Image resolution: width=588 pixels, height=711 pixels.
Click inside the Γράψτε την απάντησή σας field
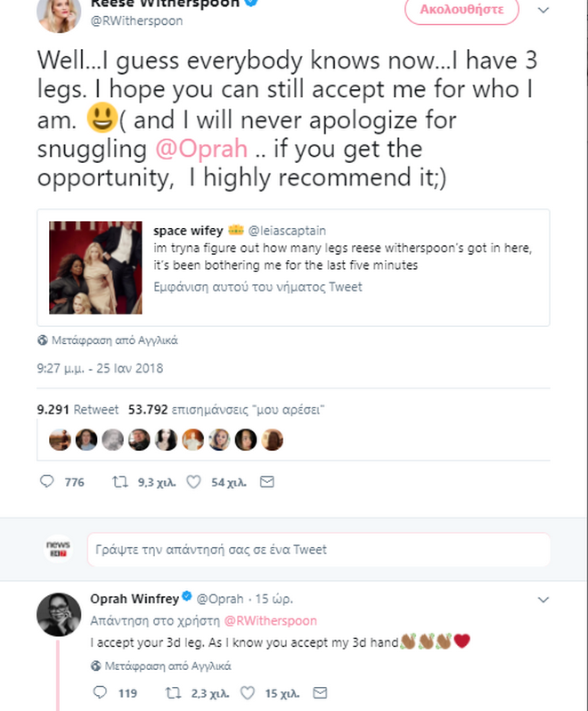coord(318,550)
